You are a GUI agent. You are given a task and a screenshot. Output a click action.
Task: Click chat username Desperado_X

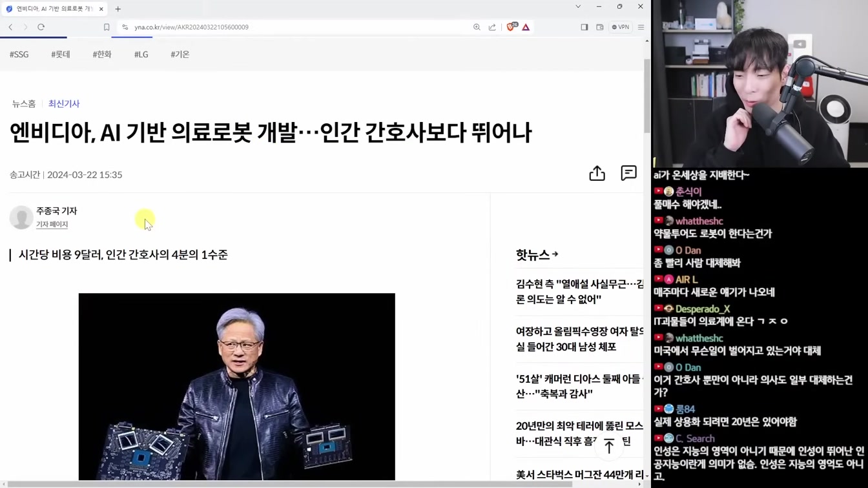(703, 309)
